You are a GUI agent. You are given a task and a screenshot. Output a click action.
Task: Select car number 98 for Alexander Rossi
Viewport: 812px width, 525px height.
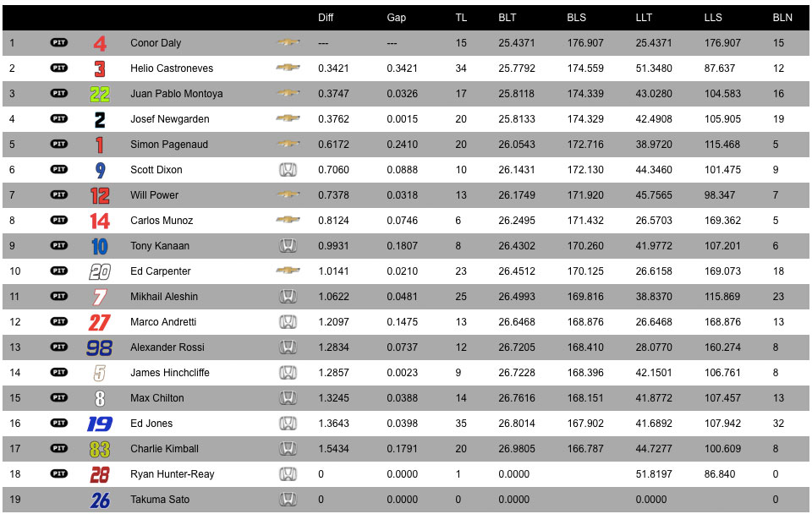[x=100, y=347]
